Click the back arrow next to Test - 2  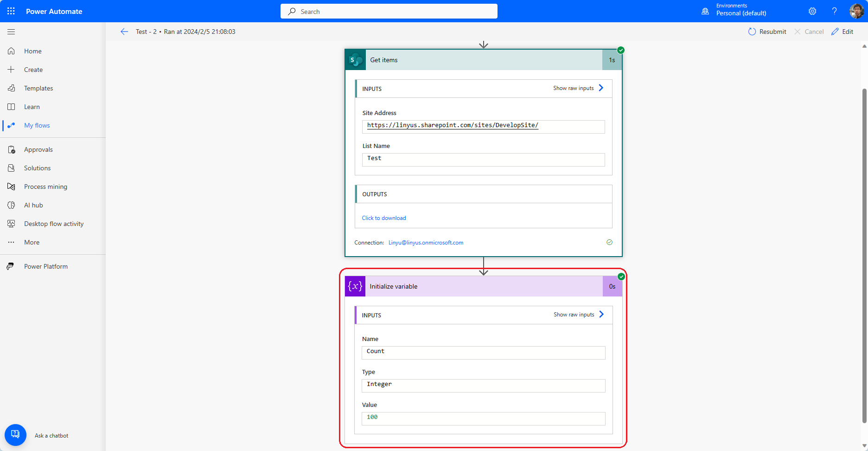coord(124,32)
